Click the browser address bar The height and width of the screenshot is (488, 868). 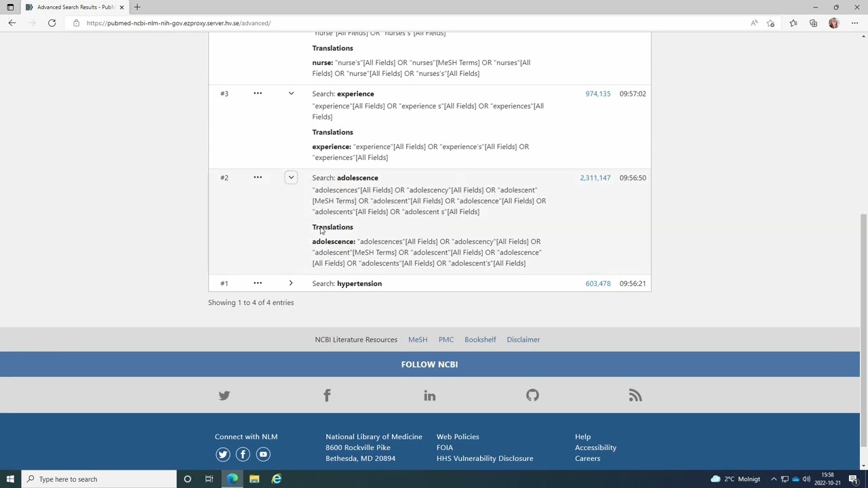(407, 23)
